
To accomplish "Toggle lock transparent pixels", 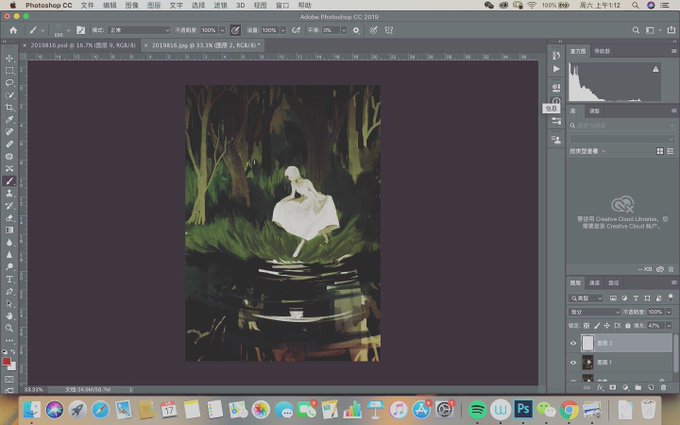I will point(586,325).
